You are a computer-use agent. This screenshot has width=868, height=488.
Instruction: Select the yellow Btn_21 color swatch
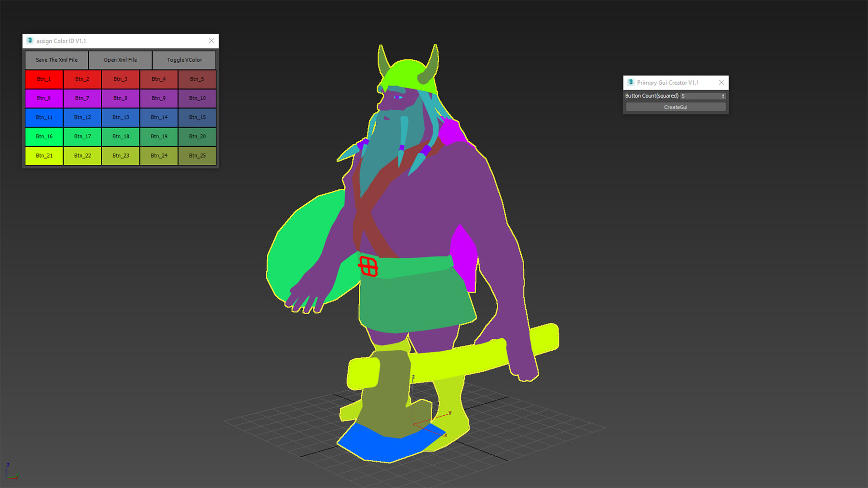click(x=44, y=156)
